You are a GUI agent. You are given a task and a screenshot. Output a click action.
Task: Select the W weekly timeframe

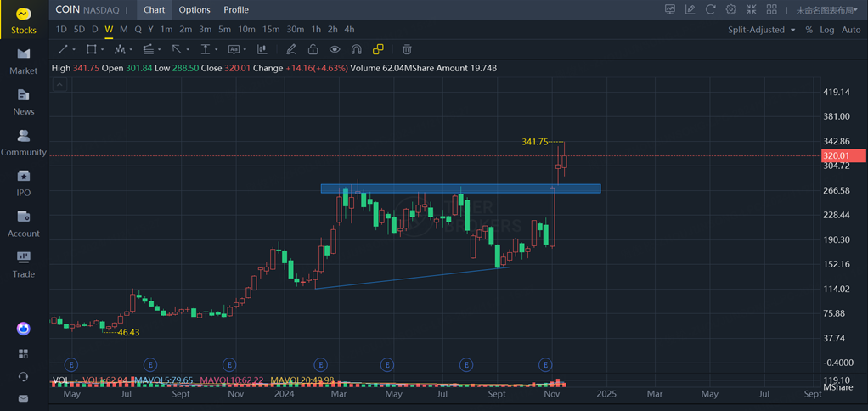click(x=109, y=30)
